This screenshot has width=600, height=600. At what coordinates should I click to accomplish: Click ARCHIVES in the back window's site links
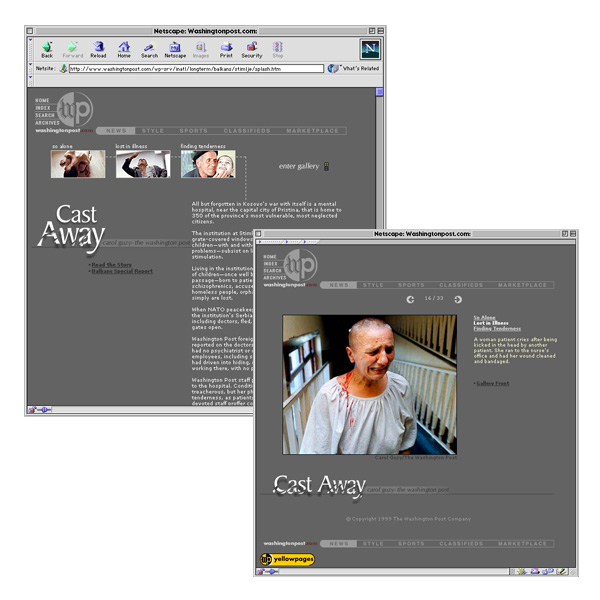coord(47,123)
